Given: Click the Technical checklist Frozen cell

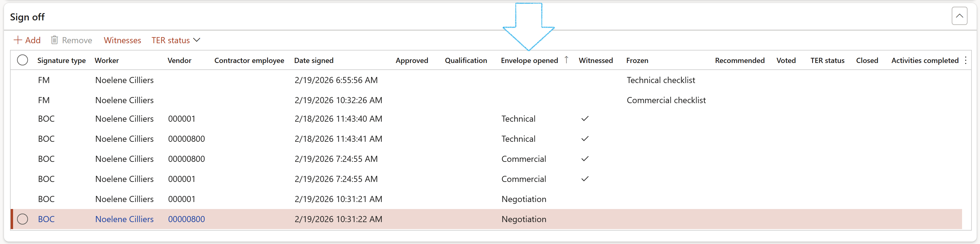Looking at the screenshot, I should coord(660,80).
